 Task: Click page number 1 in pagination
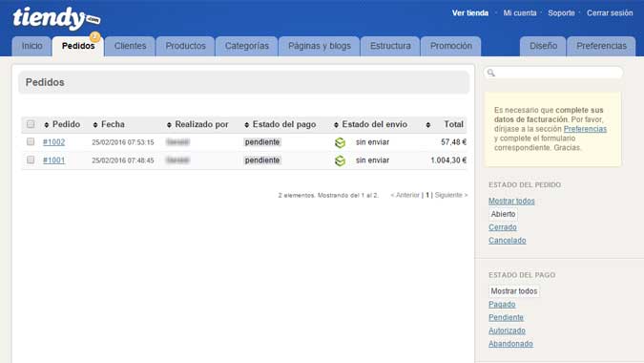click(427, 195)
